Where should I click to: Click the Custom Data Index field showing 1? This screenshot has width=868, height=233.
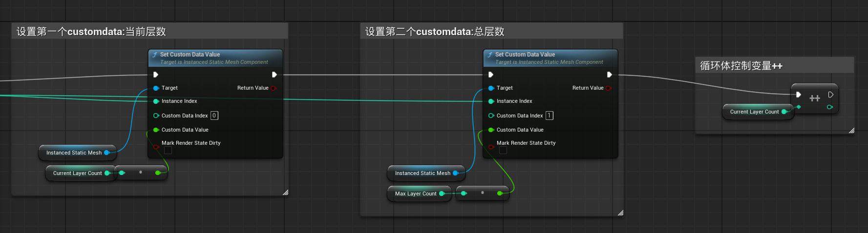[550, 116]
